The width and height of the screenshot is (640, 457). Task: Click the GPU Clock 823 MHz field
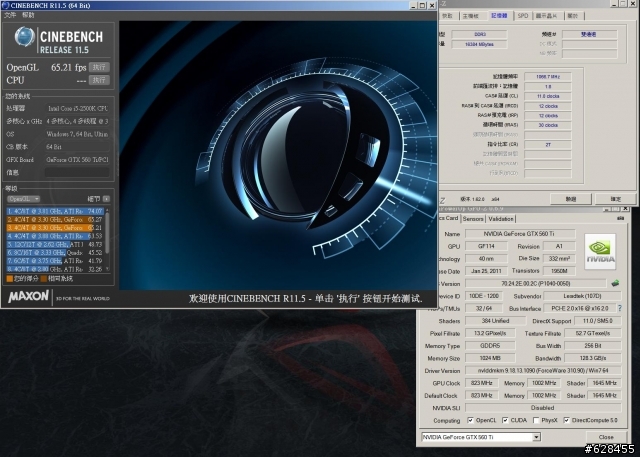tap(482, 383)
